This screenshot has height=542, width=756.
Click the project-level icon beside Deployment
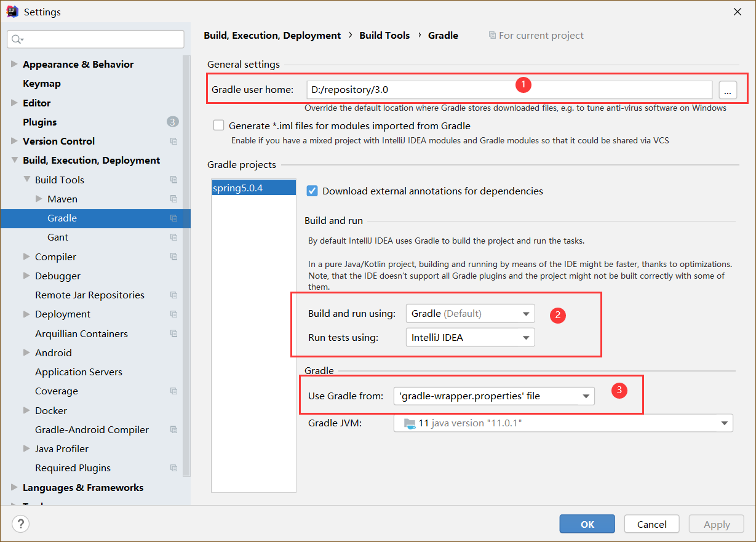[173, 314]
